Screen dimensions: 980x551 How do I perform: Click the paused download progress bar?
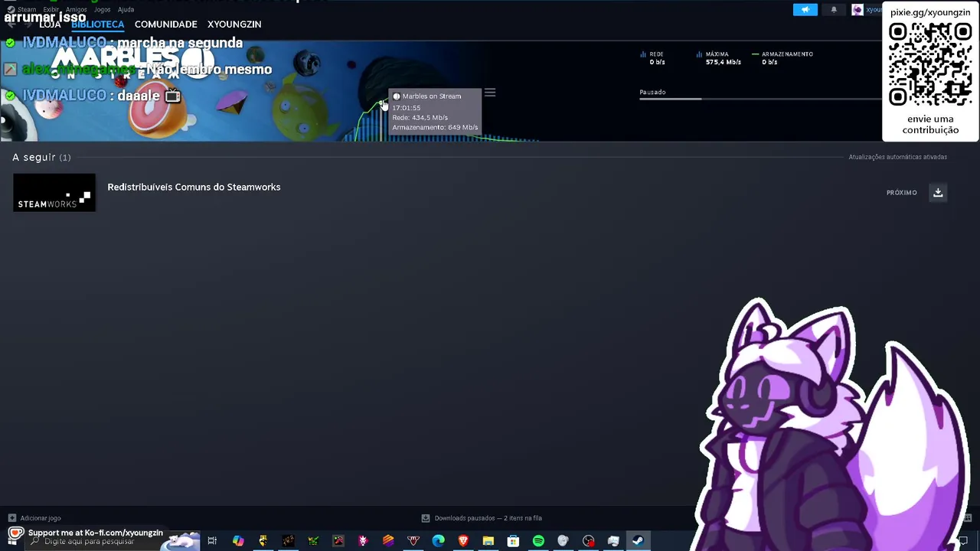click(x=760, y=99)
